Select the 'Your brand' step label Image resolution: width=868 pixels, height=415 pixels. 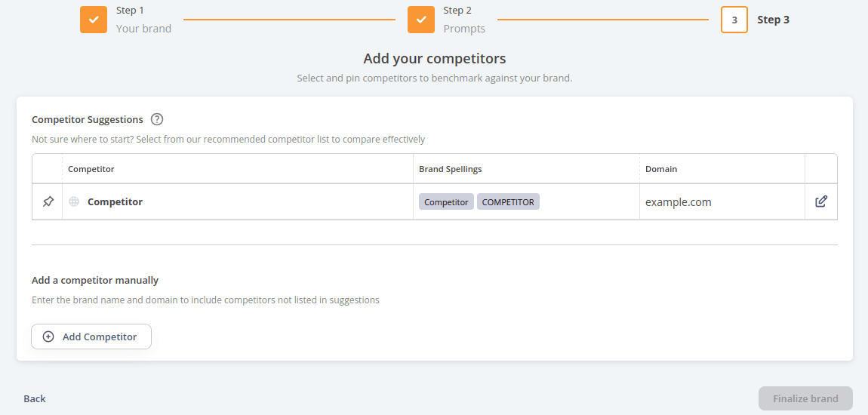tap(144, 29)
